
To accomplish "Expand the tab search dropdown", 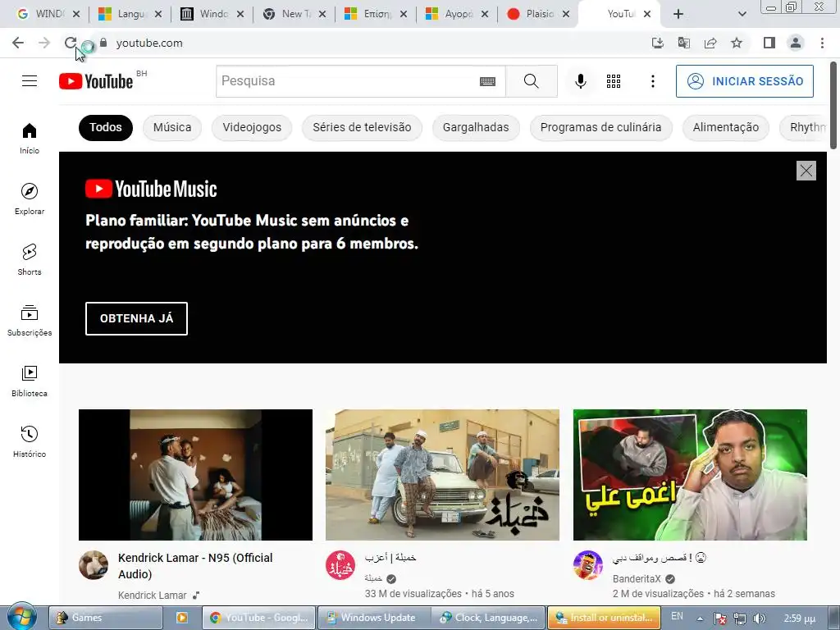I will click(742, 14).
